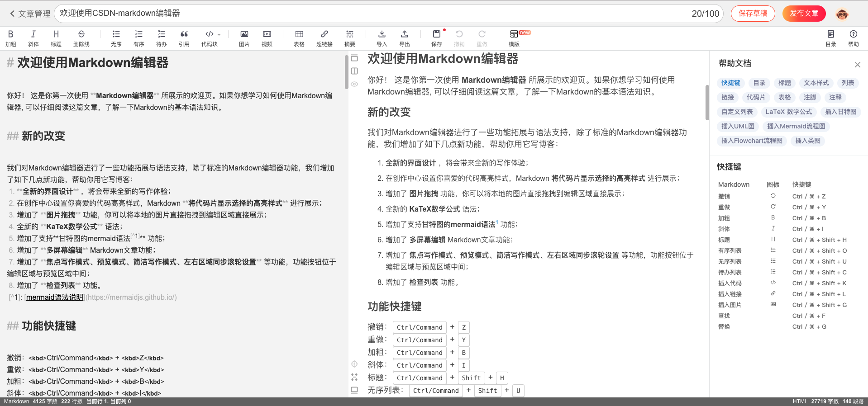
Task: Insert hyperlink via 超链接 icon
Action: 324,38
